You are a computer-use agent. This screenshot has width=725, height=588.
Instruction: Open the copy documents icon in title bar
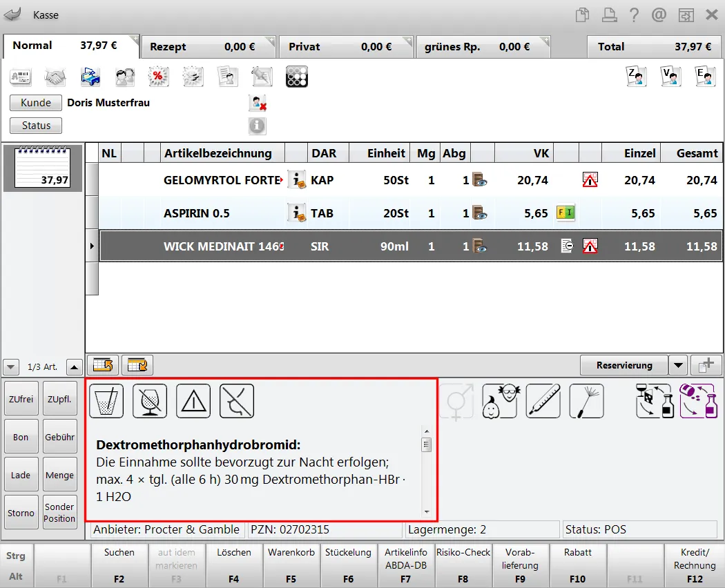(x=583, y=14)
